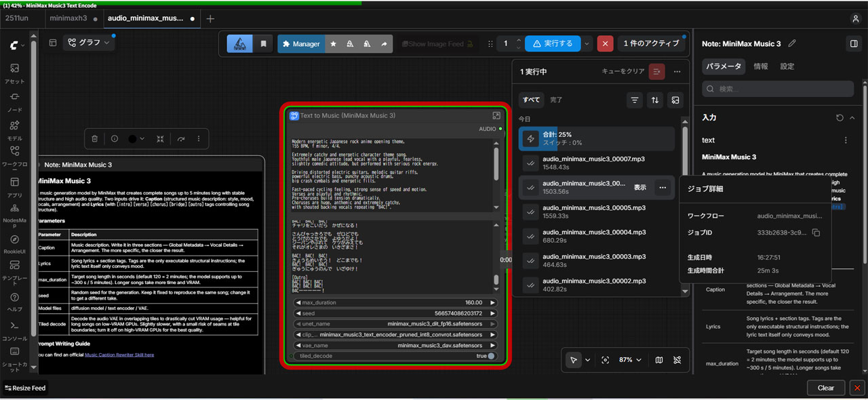Toggle the right side panel visibility

coord(854,43)
